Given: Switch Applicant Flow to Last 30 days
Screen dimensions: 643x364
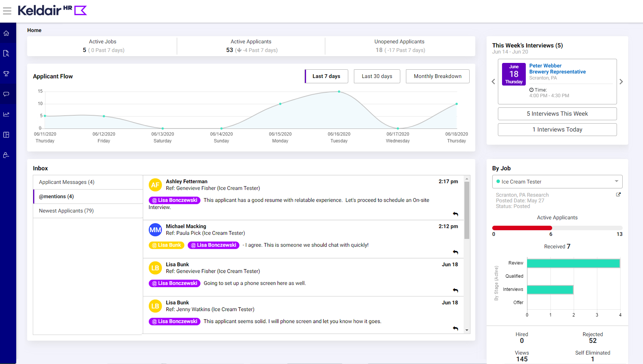Looking at the screenshot, I should [x=377, y=76].
